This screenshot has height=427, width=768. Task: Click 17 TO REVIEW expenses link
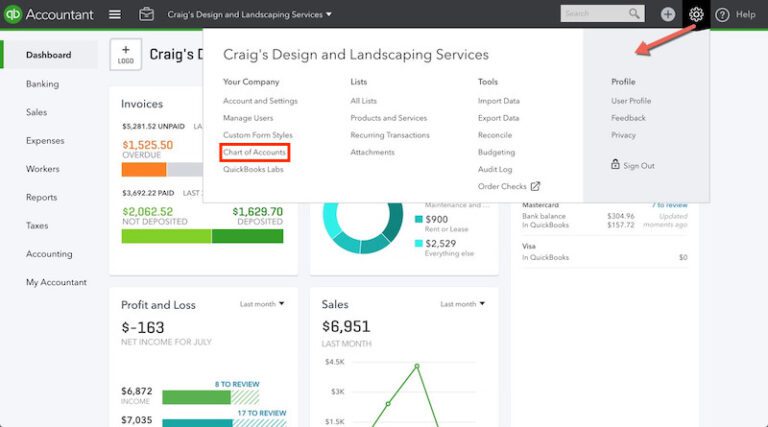pos(262,413)
